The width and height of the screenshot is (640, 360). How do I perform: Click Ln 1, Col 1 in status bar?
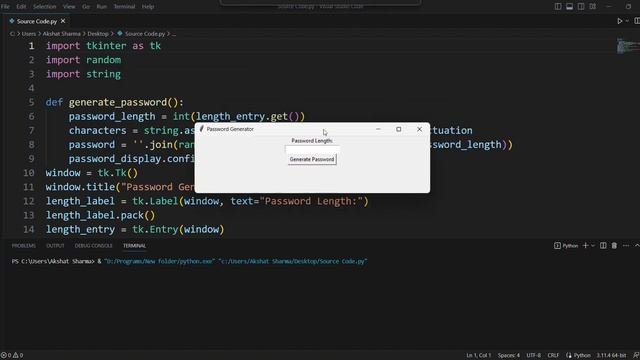478,356
